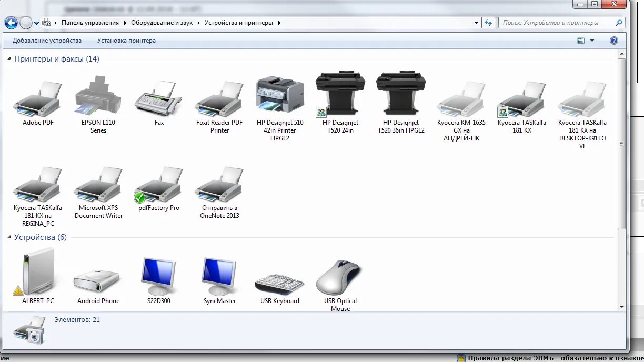This screenshot has width=644, height=362.
Task: Click Установка принтера in the toolbar
Action: point(126,41)
